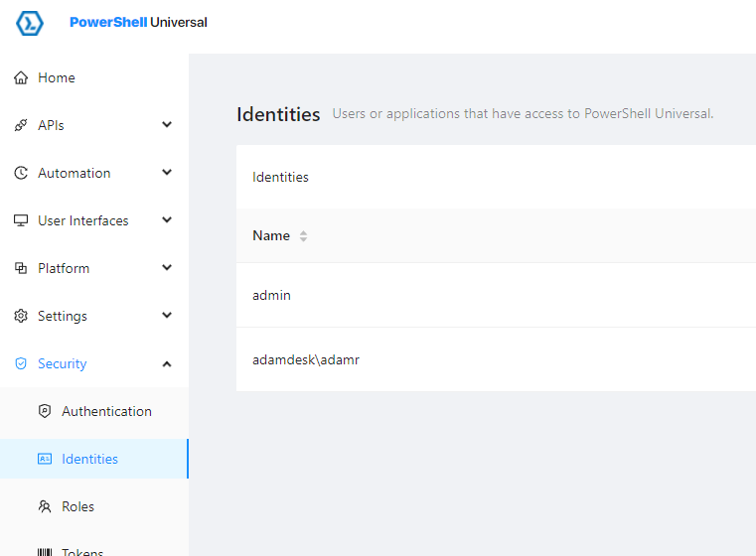756x556 pixels.
Task: Click the Identities ID card icon
Action: coord(45,459)
